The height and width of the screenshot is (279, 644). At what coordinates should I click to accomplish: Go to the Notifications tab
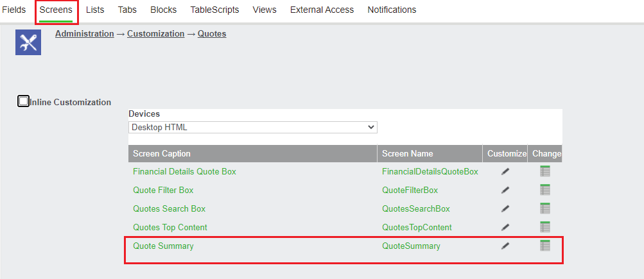(392, 10)
